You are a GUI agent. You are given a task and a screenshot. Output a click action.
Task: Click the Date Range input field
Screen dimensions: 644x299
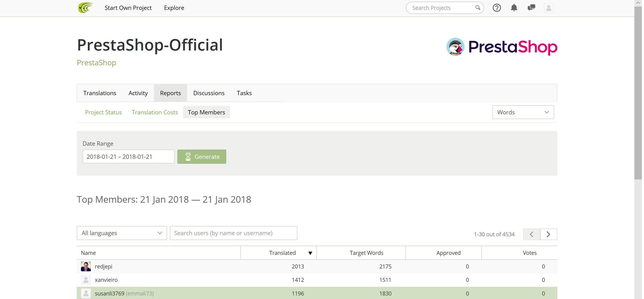click(x=128, y=157)
